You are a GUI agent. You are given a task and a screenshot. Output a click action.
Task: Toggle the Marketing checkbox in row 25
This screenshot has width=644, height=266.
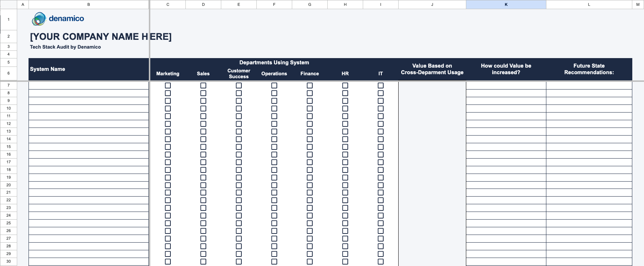tap(168, 223)
